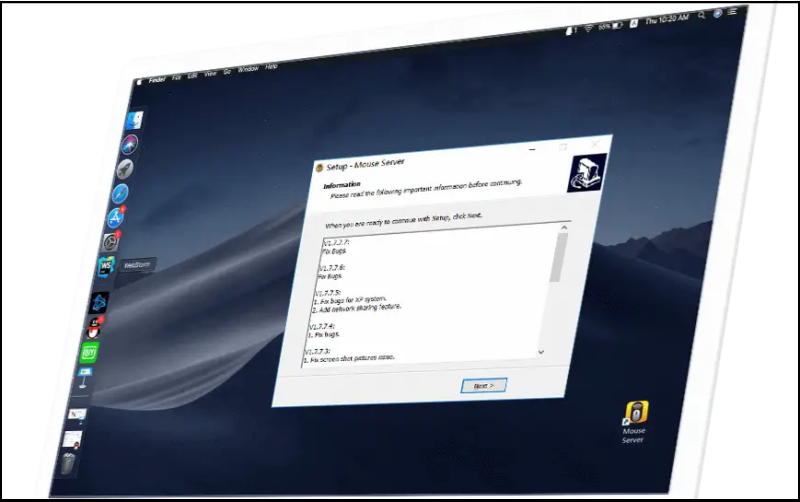Maximize the Setup - Mouse Server window
The height and width of the screenshot is (502, 800).
(x=563, y=147)
